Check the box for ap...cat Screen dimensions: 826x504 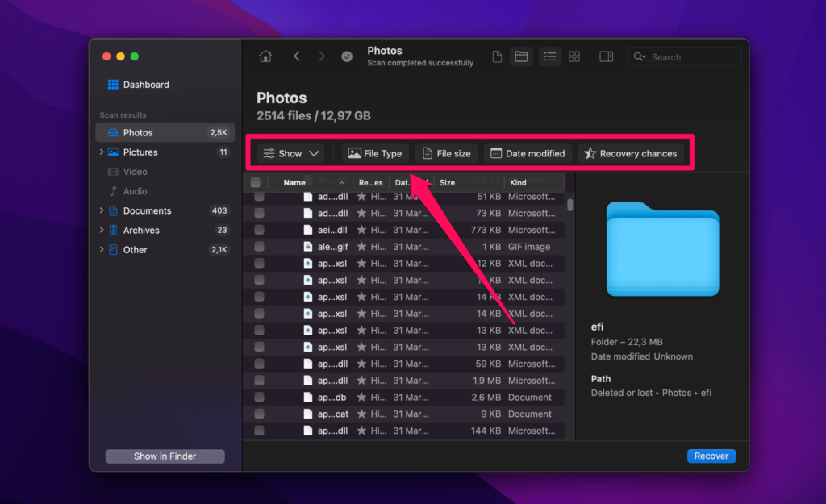[x=259, y=414]
